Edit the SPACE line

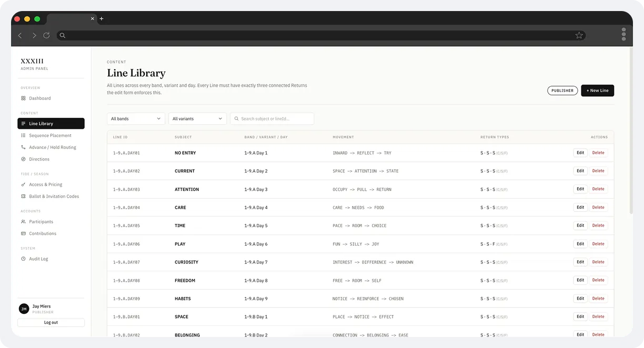pos(580,316)
